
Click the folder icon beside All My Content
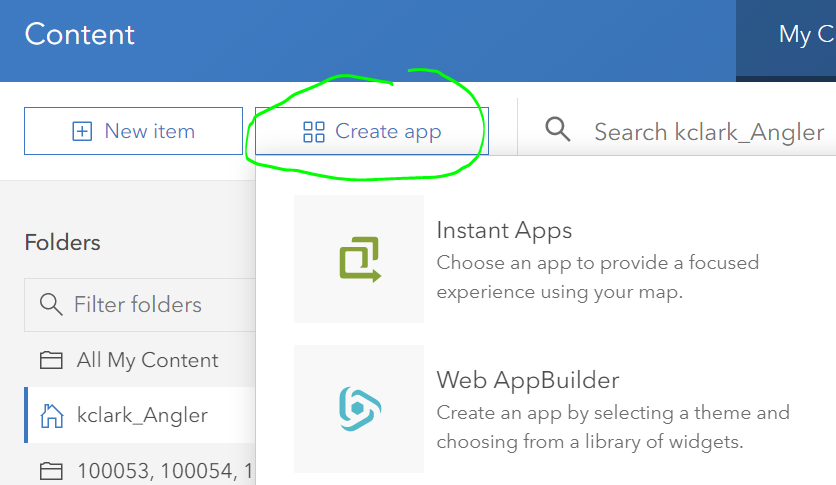click(x=50, y=360)
